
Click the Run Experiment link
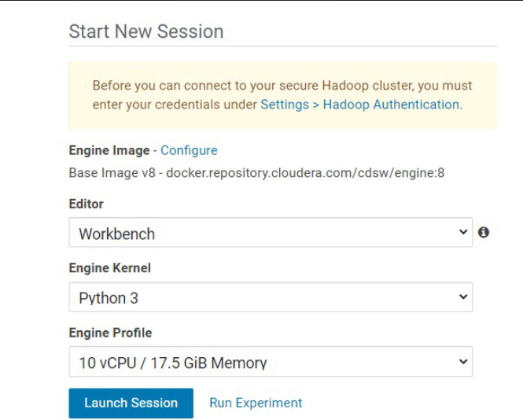[256, 403]
